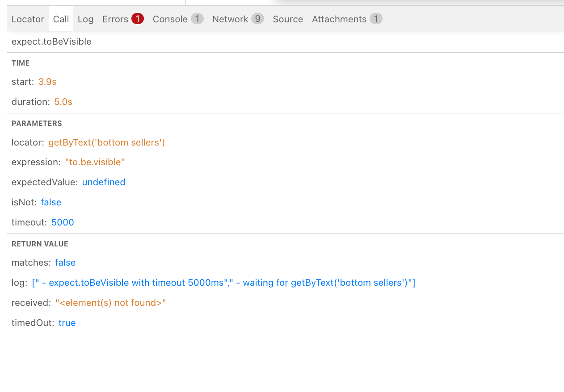Click the red error count badge
The width and height of the screenshot is (564, 392).
[138, 19]
